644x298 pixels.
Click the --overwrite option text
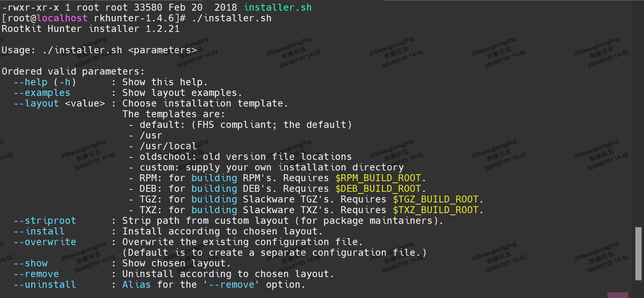[x=45, y=242]
